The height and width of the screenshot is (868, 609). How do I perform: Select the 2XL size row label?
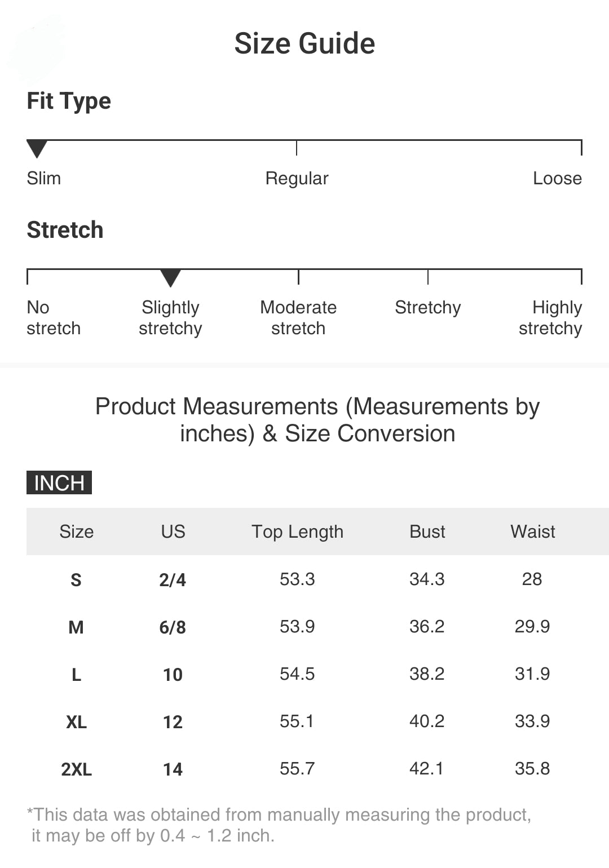(x=76, y=769)
